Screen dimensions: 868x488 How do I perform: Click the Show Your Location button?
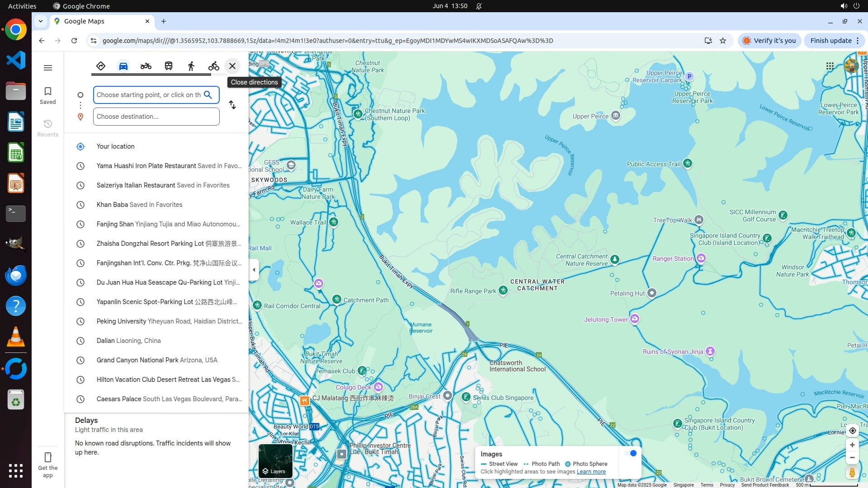pos(852,431)
